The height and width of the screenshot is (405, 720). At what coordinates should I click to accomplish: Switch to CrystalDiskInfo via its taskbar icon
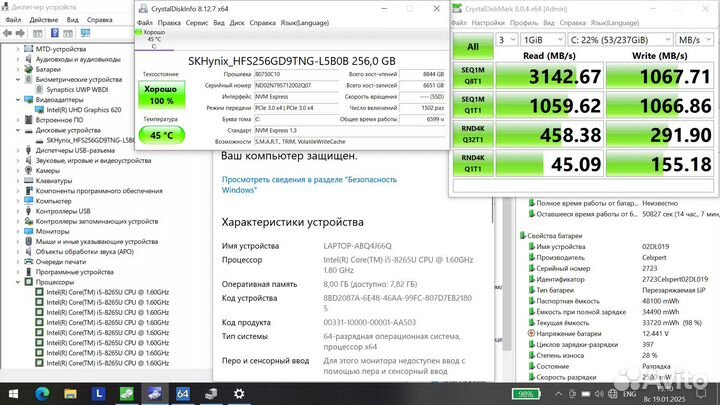(155, 394)
